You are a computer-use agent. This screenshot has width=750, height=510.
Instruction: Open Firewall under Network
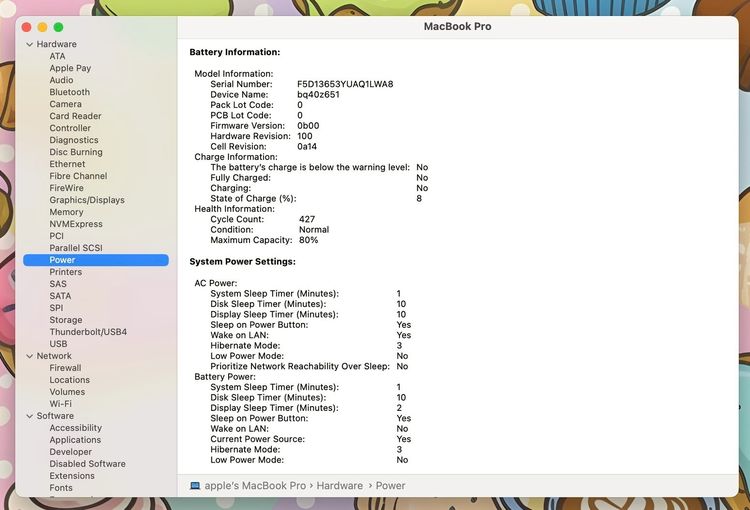66,368
